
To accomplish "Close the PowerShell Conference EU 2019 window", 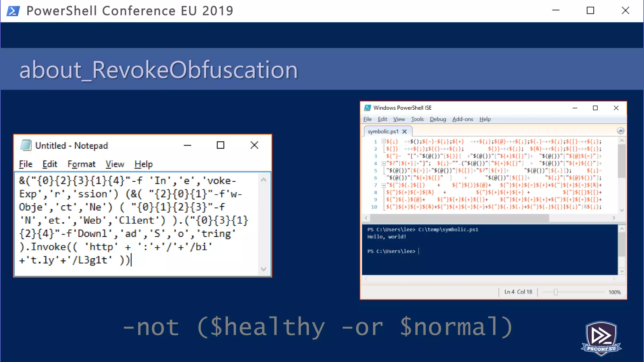I will [625, 11].
